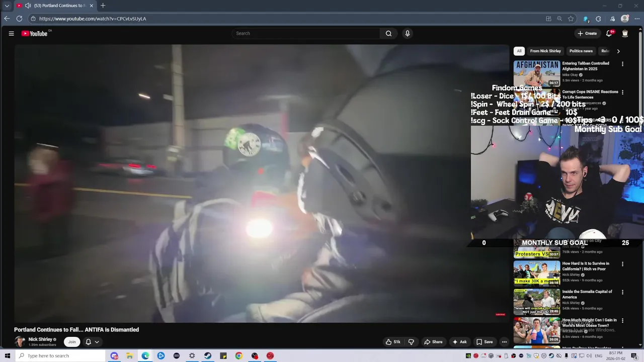
Task: Open the Windows Start menu
Action: (7, 356)
